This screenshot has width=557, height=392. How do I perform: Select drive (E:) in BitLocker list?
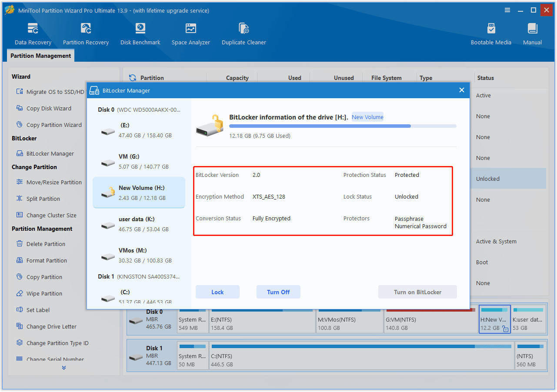139,130
